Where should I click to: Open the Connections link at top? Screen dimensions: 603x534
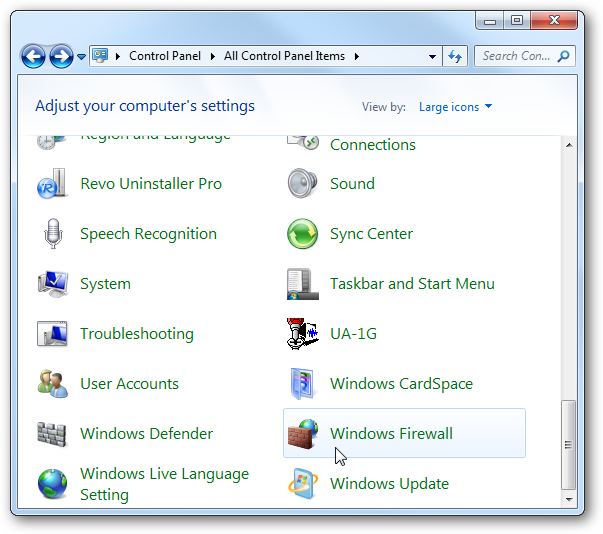pyautogui.click(x=373, y=145)
